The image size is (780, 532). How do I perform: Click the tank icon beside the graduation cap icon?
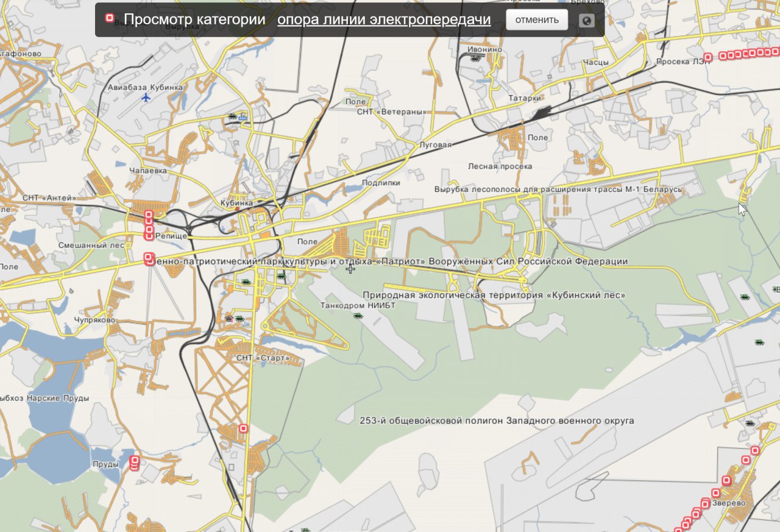pyautogui.click(x=240, y=318)
